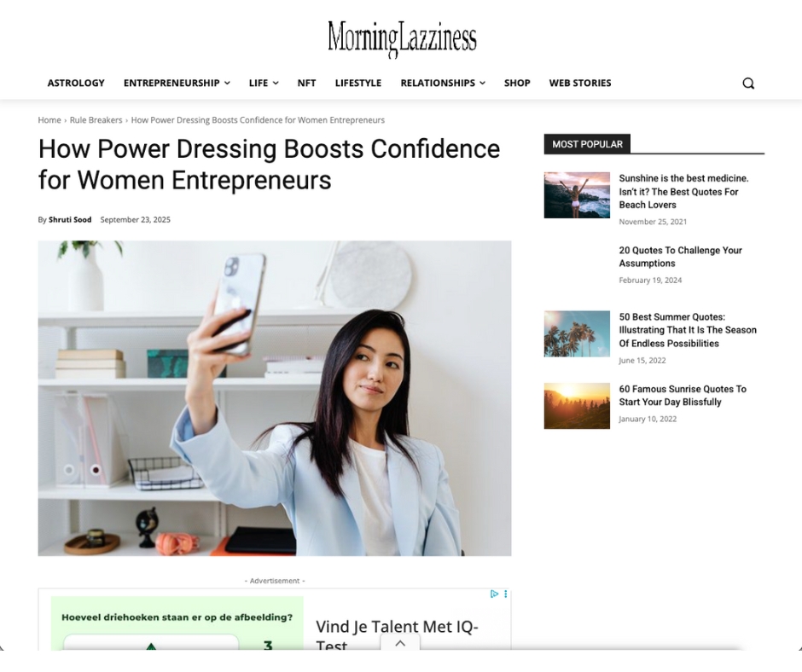The width and height of the screenshot is (802, 672).
Task: Open the Rule Breakers breadcrumb link
Action: [96, 120]
